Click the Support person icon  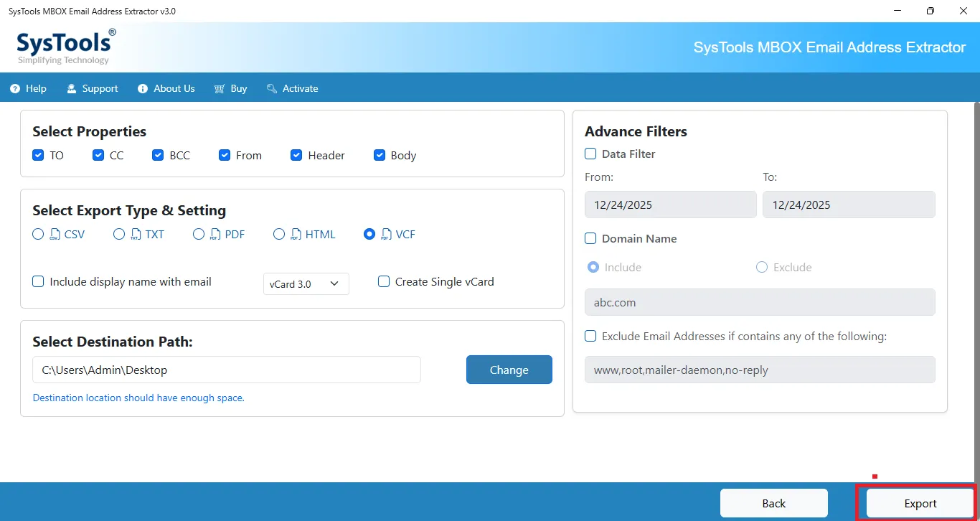pos(72,89)
